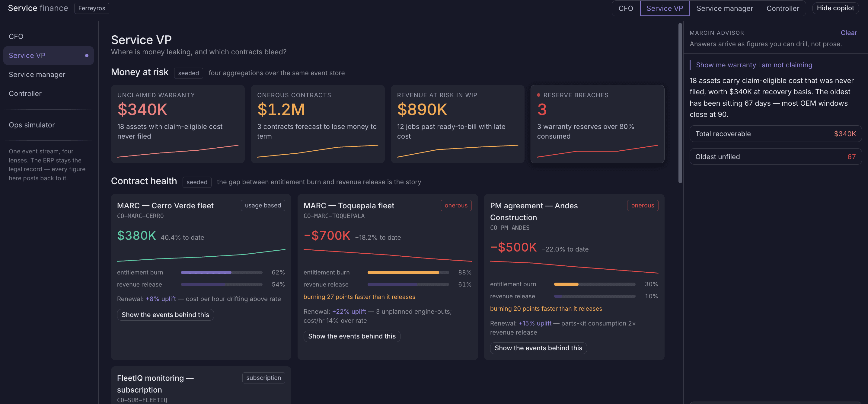Click the Total recoverable $340K row

pos(775,134)
